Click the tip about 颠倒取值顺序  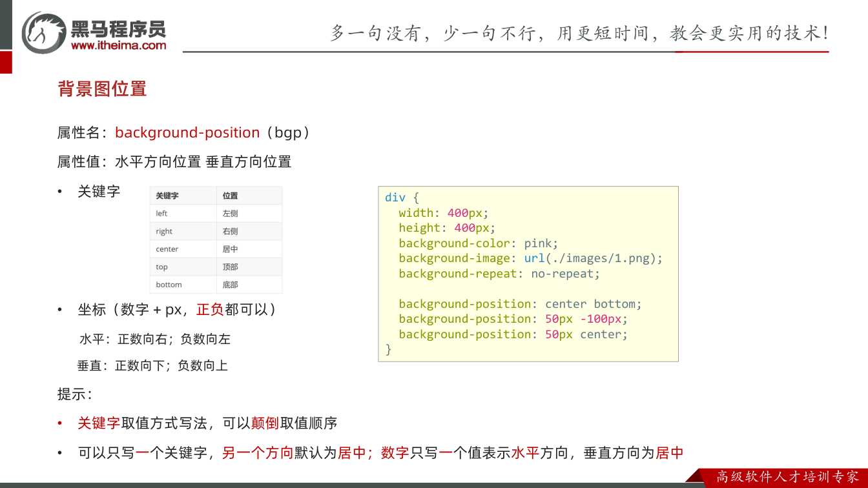coord(207,423)
